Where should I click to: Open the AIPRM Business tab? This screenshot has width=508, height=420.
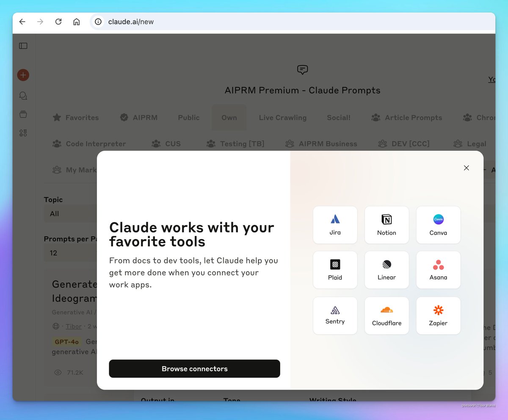click(321, 144)
